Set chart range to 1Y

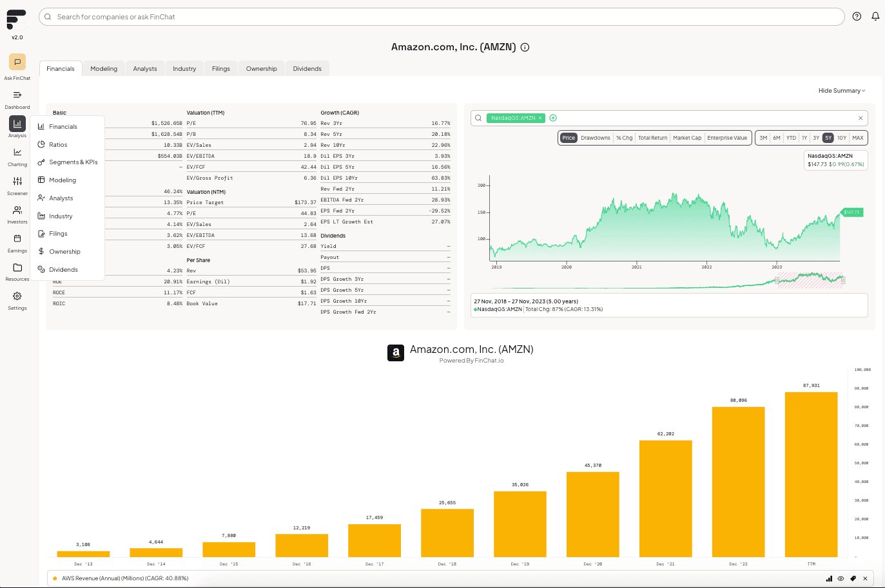(x=804, y=138)
